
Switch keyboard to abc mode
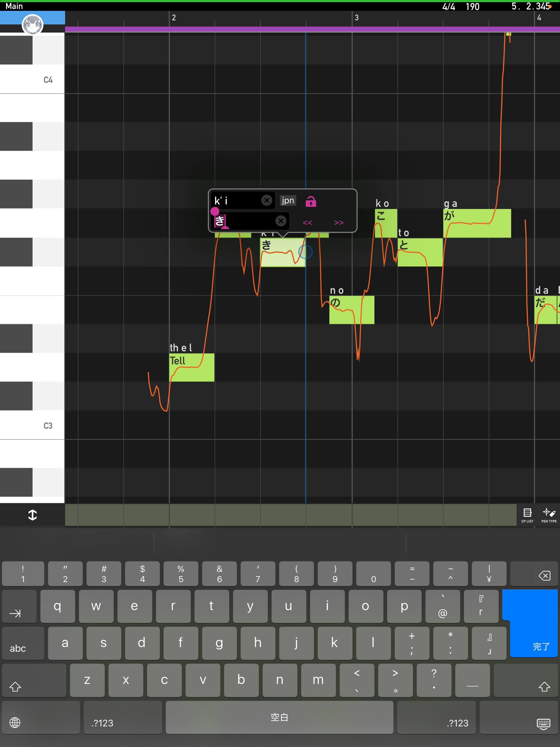tap(18, 648)
